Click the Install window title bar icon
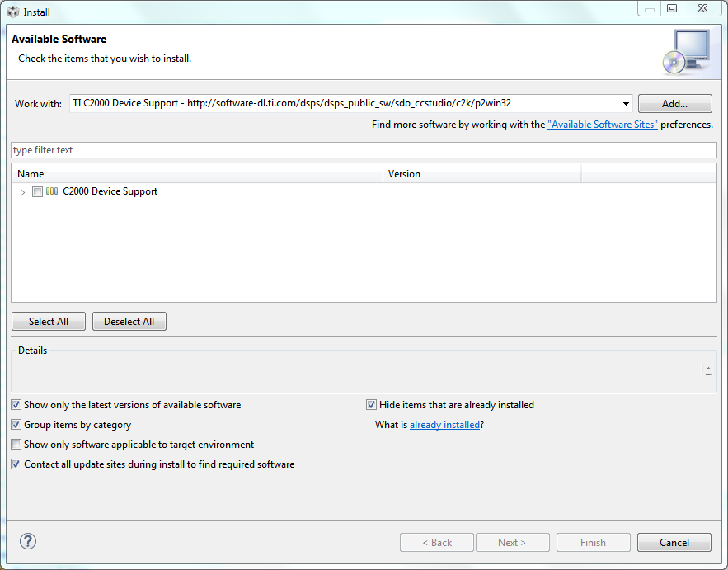Screen dimensions: 728x570 [12, 11]
